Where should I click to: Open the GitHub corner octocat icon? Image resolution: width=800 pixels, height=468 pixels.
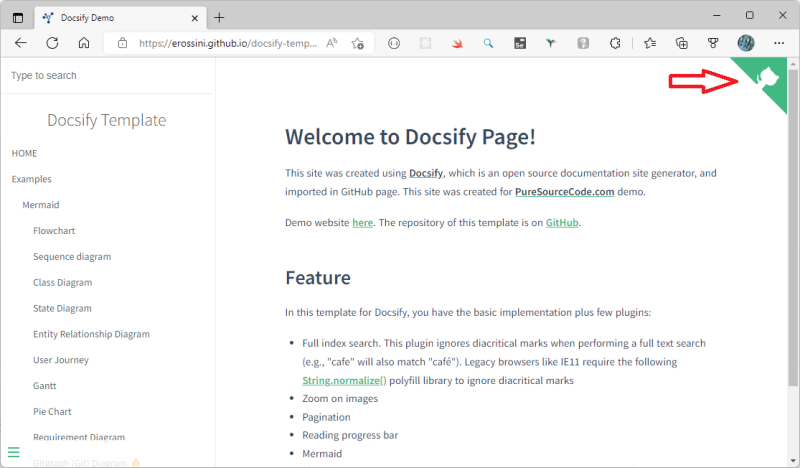(765, 78)
